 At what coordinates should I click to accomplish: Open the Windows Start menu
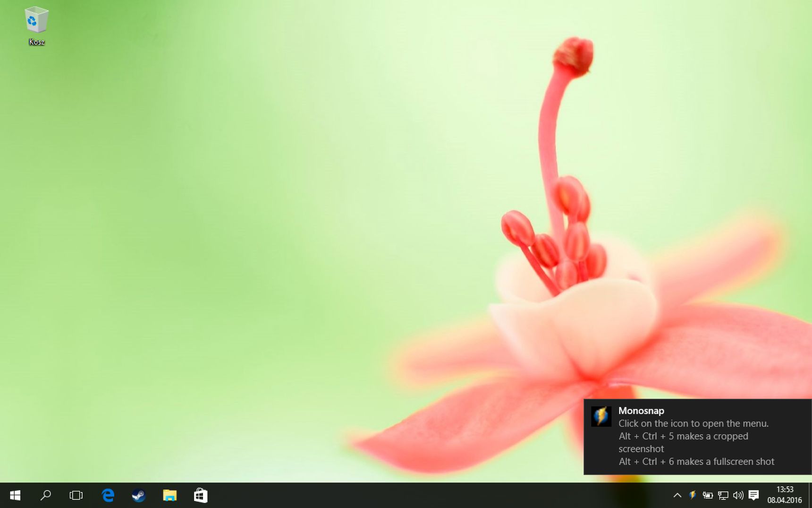coord(15,495)
